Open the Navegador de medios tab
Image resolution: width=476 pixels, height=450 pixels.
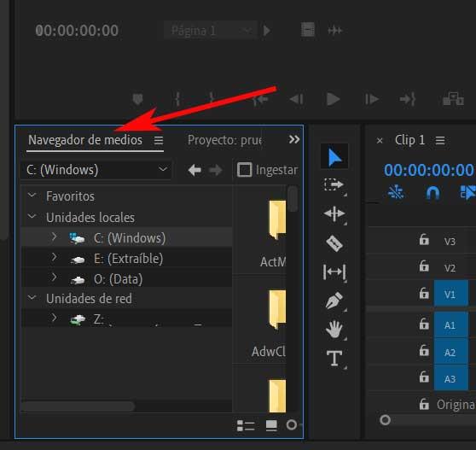85,140
